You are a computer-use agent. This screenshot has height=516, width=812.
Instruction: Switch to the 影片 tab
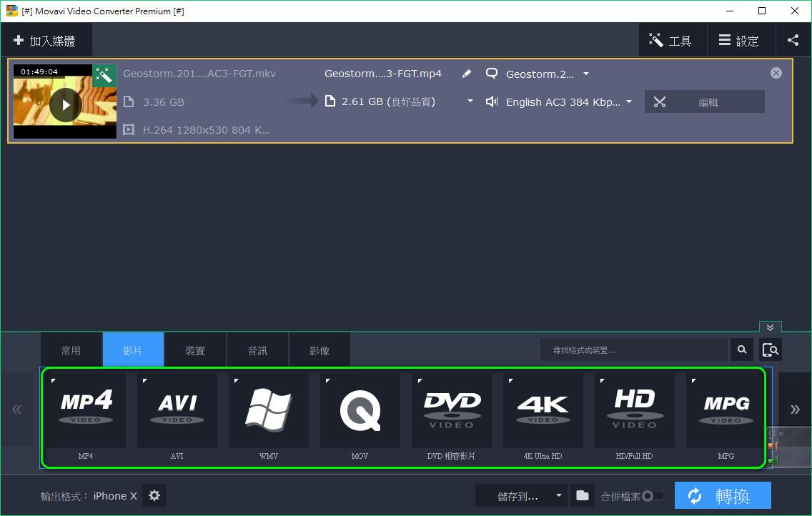point(133,350)
